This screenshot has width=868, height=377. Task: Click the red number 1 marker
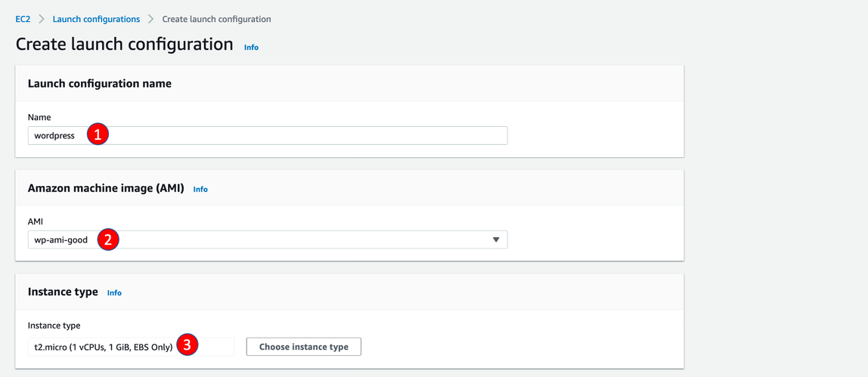point(98,135)
